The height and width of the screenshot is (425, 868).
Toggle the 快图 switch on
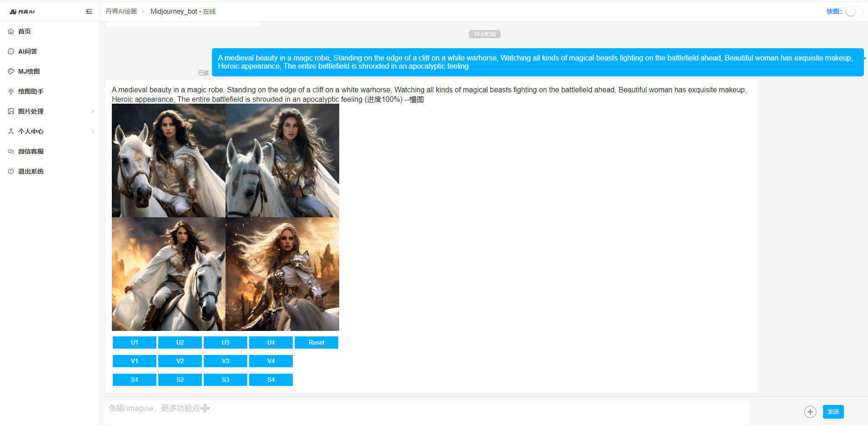853,11
